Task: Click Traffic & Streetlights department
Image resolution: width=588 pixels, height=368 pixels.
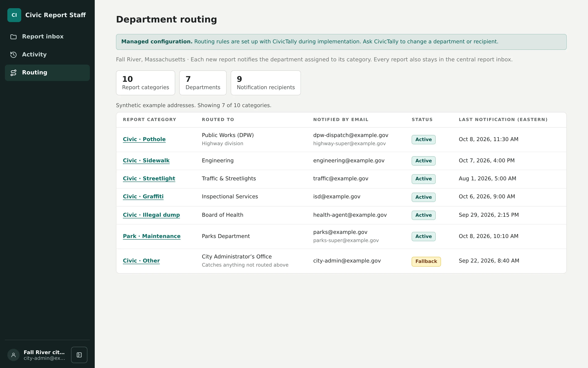Action: point(229,178)
